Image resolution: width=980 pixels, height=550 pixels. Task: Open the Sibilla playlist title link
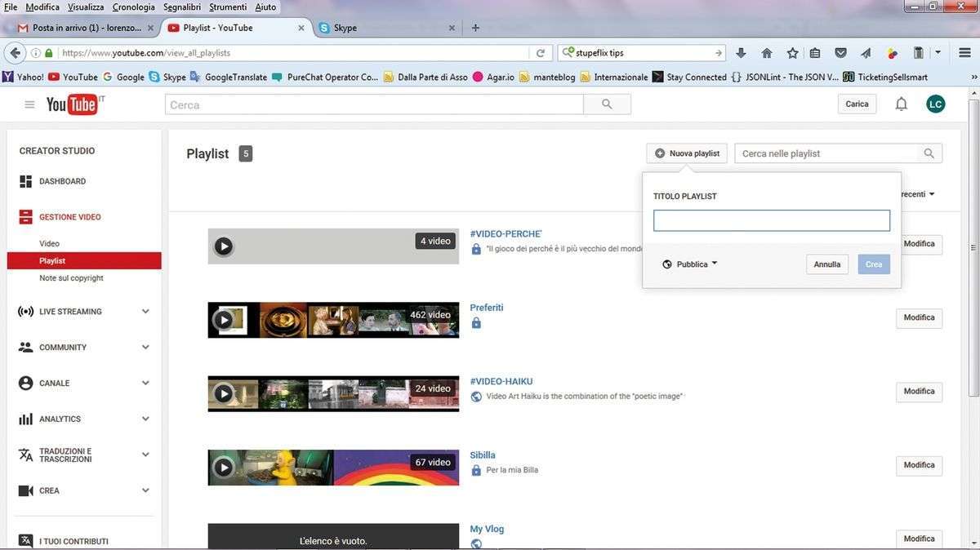coord(483,455)
